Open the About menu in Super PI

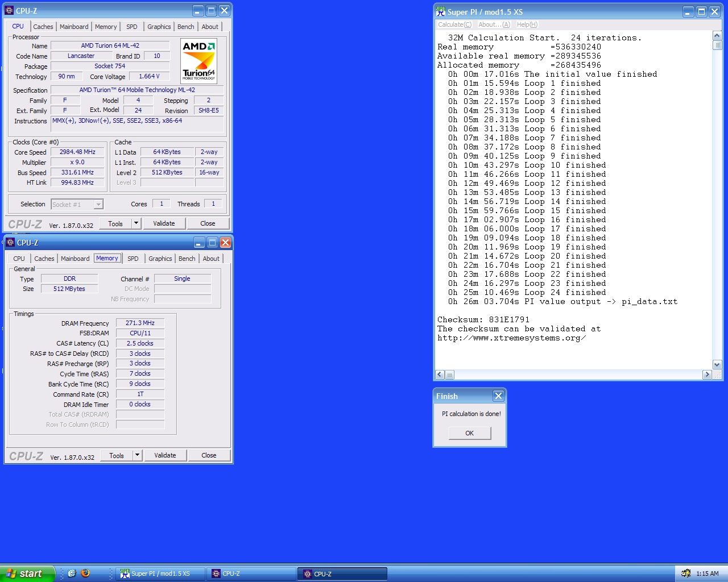tap(494, 24)
